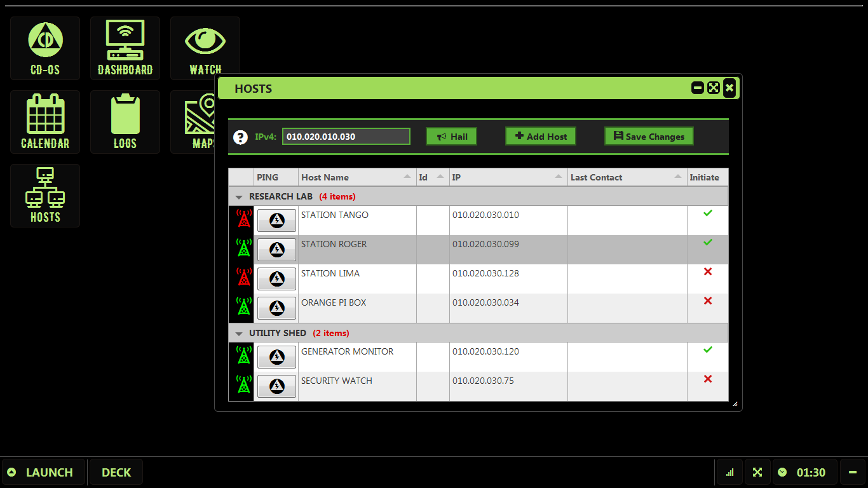This screenshot has height=488, width=868.
Task: Open the Hosts network desktop icon
Action: [45, 196]
